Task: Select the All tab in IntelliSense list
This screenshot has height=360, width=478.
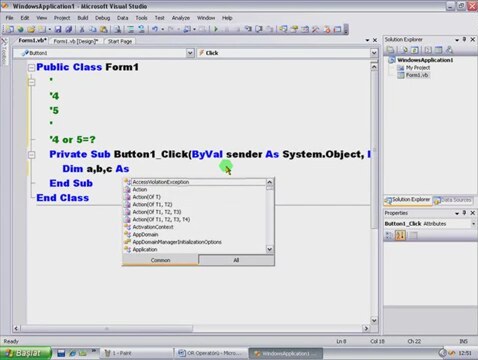Action: (236, 260)
